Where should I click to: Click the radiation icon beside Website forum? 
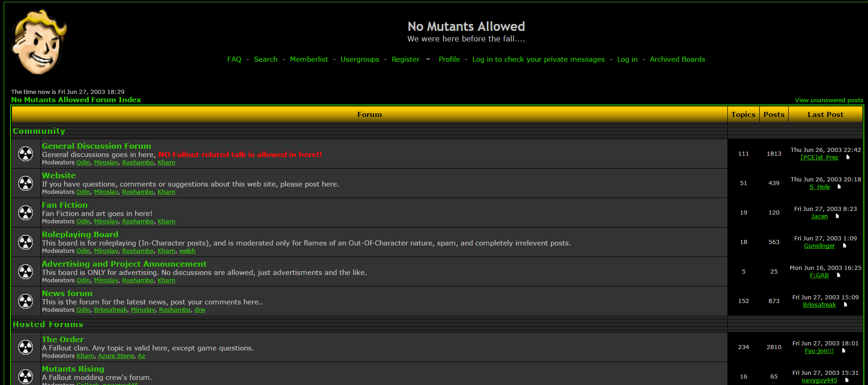25,183
